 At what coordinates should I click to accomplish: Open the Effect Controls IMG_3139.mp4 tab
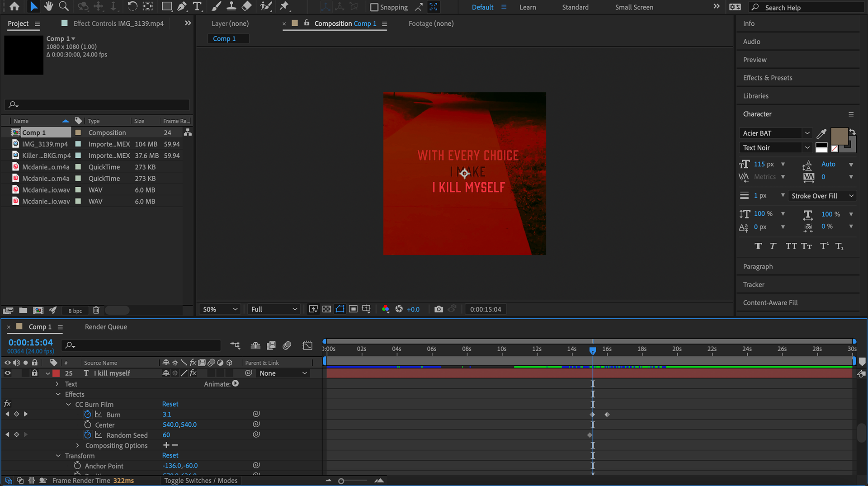click(118, 24)
